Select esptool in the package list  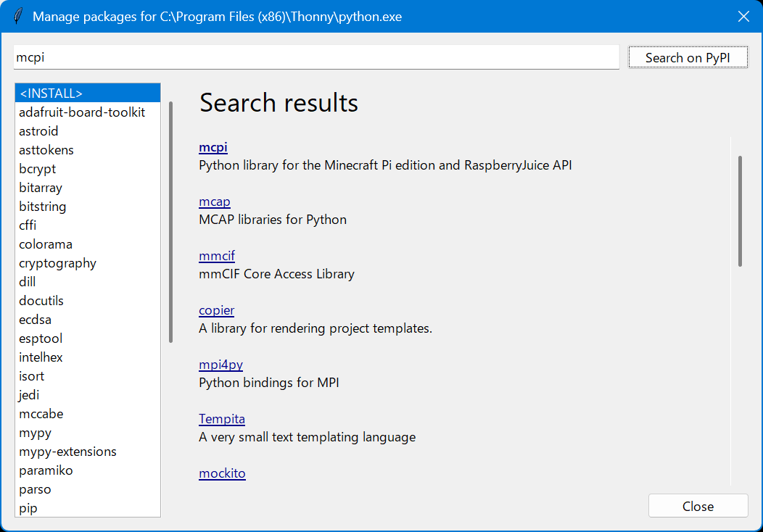click(x=88, y=338)
